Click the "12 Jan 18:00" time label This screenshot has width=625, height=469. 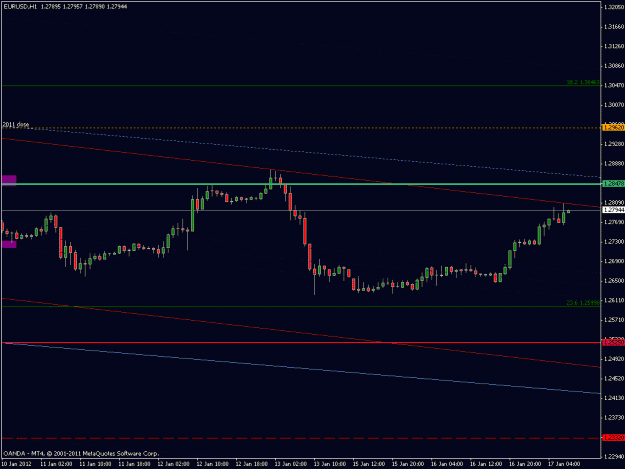(252, 464)
